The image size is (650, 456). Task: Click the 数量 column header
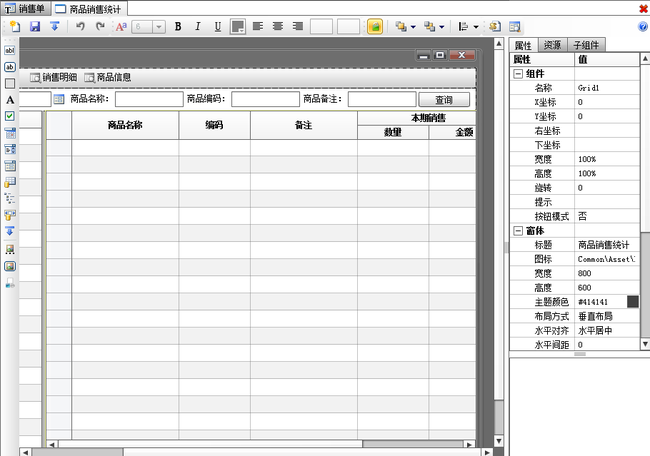[393, 132]
